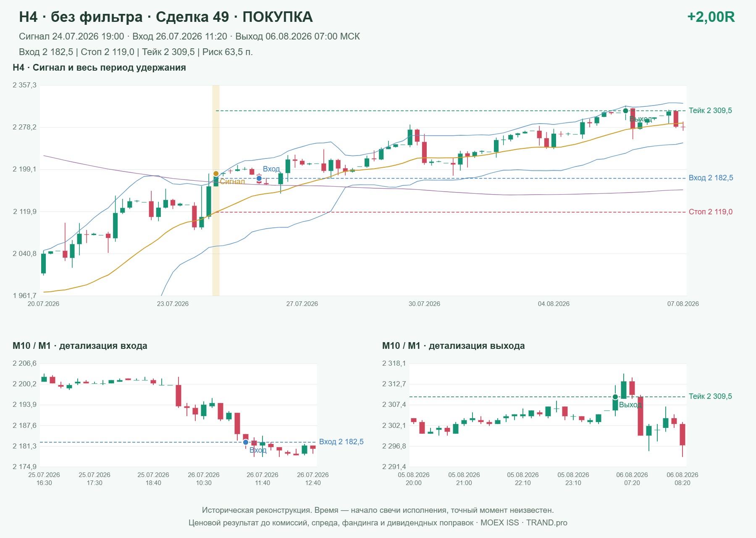
Task: Click the 06.08.2026 08:20 time label
Action: click(x=682, y=479)
